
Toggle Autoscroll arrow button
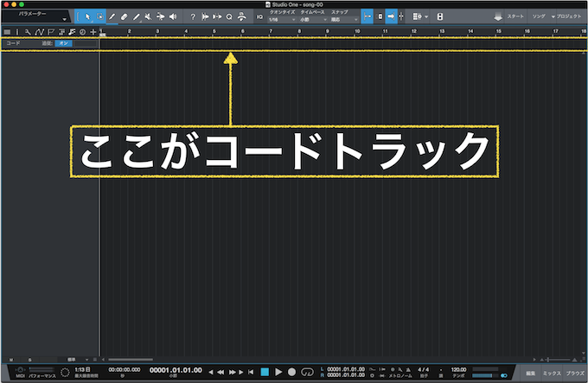tap(391, 16)
